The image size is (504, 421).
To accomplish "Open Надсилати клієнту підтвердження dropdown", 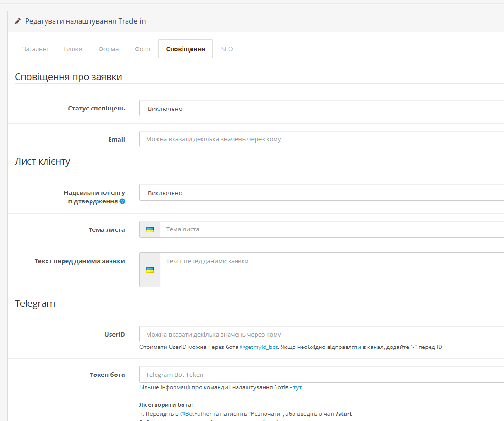I will pyautogui.click(x=321, y=192).
